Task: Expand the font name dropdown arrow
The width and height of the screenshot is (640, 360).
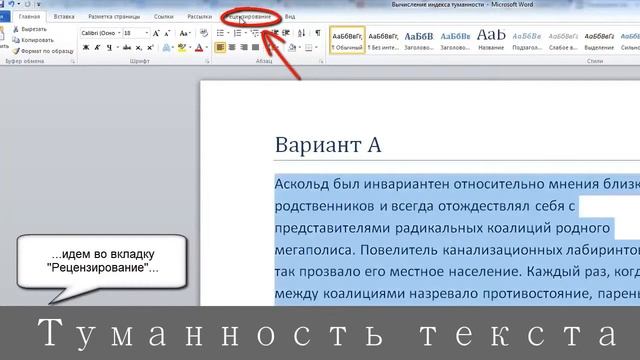Action: (x=119, y=33)
